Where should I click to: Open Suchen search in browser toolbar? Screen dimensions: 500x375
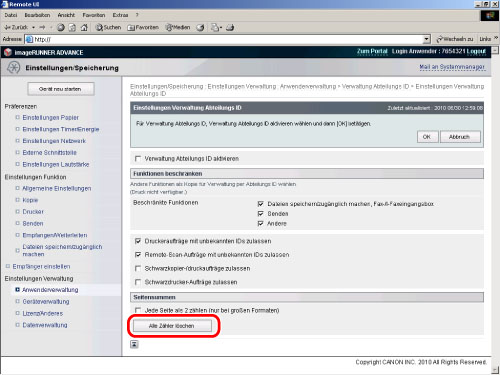click(x=108, y=27)
